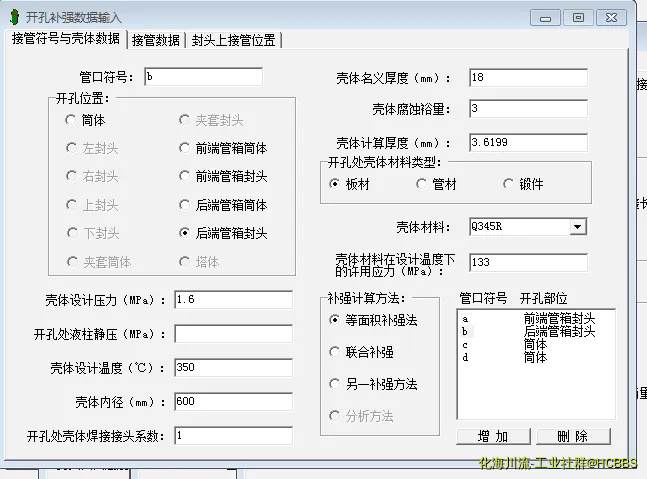Open 壳体材料 dropdown arrow

[578, 227]
